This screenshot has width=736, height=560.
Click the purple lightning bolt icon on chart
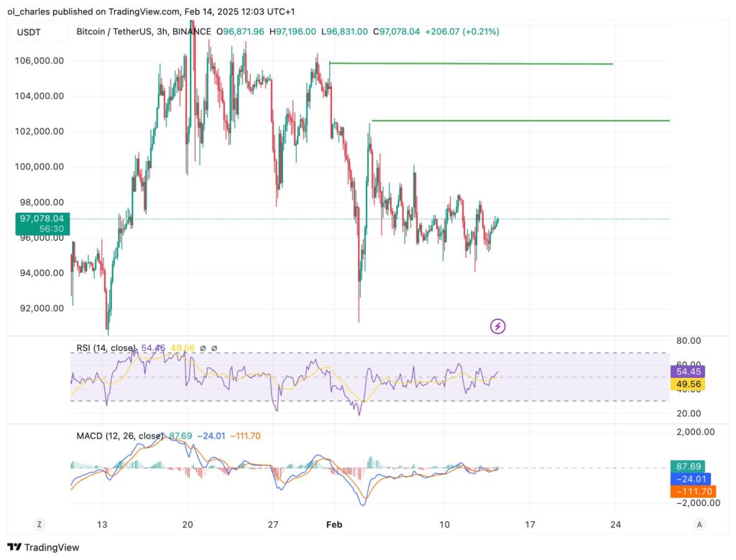pos(497,326)
